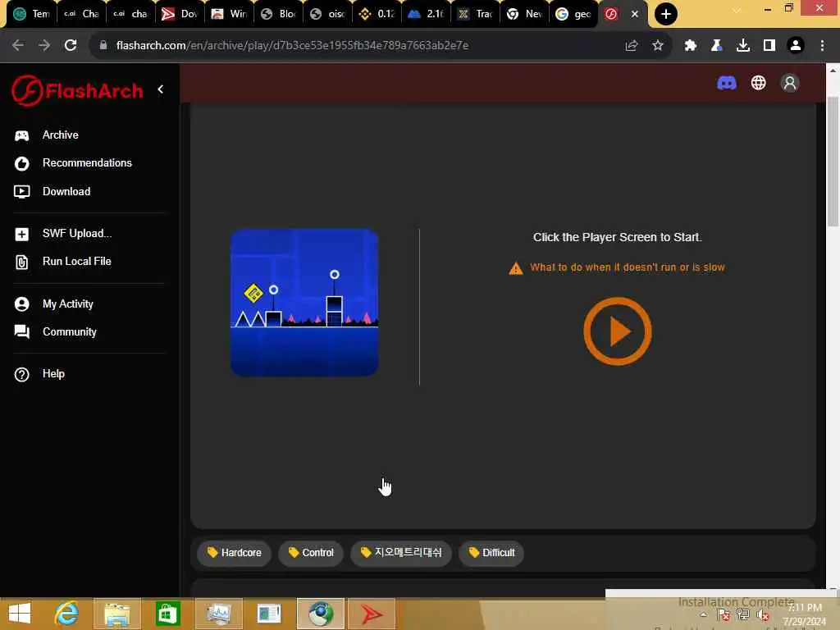Open the user account icon in header
Viewport: 840px width, 630px height.
coord(790,83)
